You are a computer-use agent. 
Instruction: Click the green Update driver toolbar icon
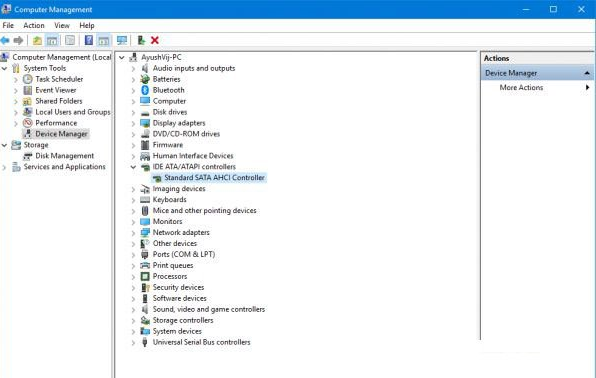(141, 40)
